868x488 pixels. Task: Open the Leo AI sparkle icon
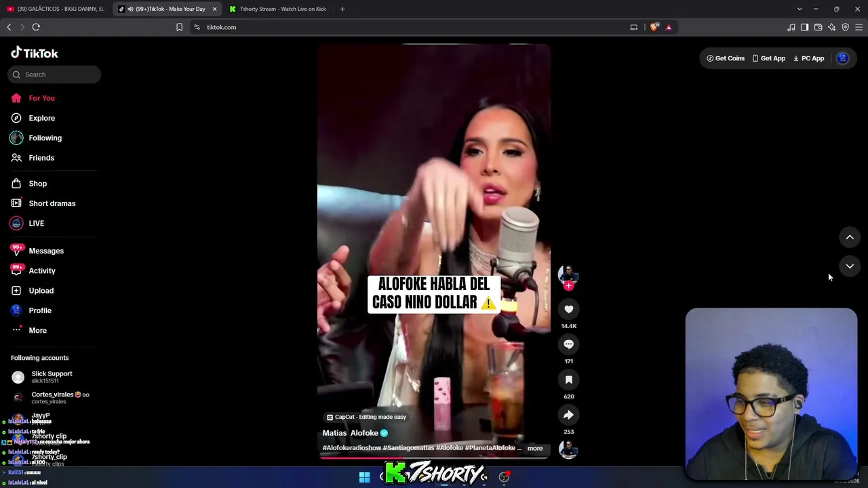coord(831,27)
